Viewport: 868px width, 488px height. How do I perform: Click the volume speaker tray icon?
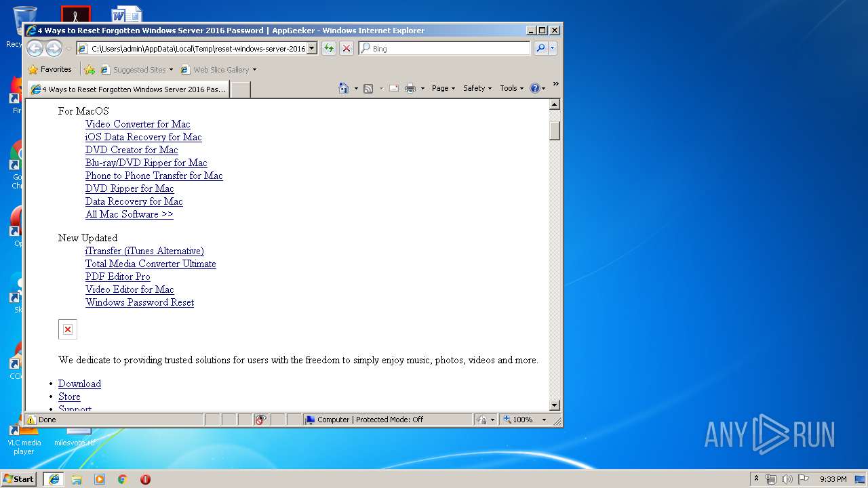click(787, 479)
